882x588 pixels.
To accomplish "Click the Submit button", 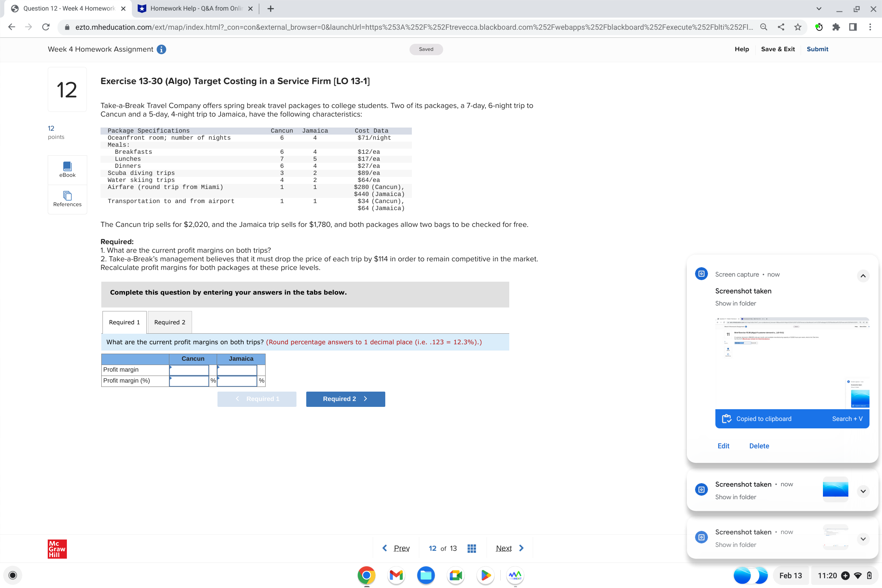I will [x=817, y=49].
